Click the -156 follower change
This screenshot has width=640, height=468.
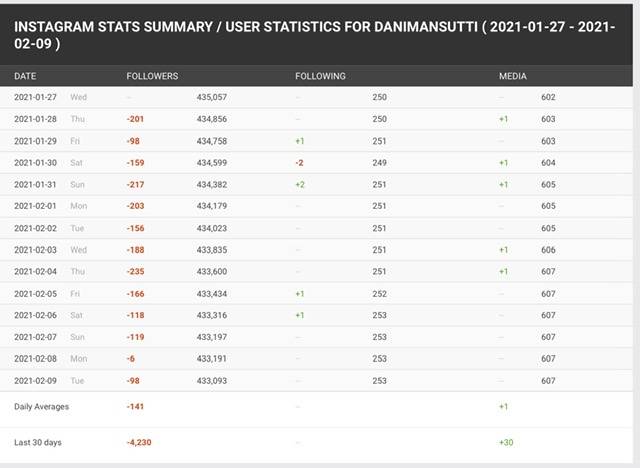click(135, 228)
